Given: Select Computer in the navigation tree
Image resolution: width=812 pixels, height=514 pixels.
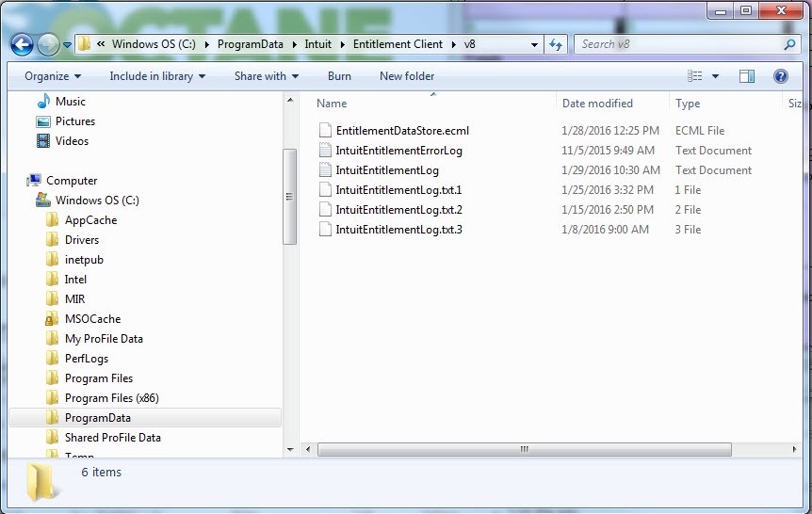Looking at the screenshot, I should (x=72, y=181).
